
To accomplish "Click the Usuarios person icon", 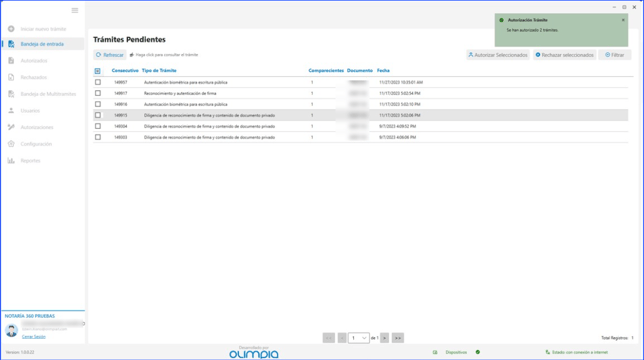I will pyautogui.click(x=11, y=110).
